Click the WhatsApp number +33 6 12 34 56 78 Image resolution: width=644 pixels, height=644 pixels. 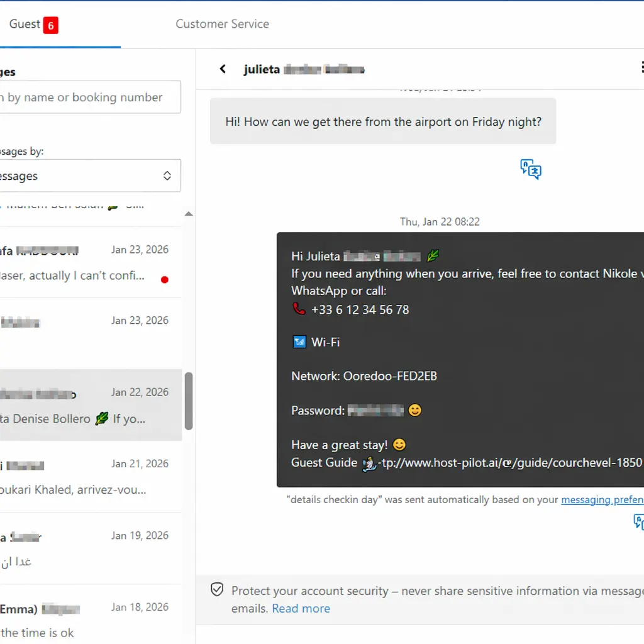360,309
